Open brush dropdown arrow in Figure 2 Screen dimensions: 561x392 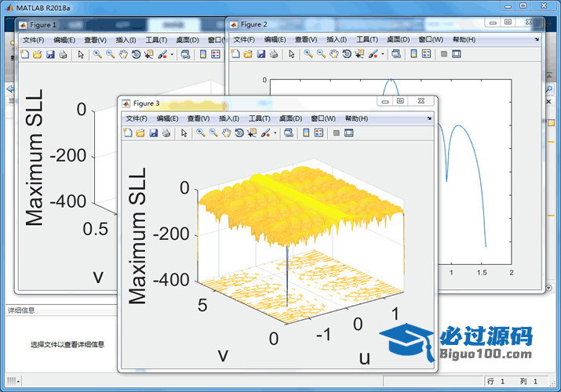(383, 54)
